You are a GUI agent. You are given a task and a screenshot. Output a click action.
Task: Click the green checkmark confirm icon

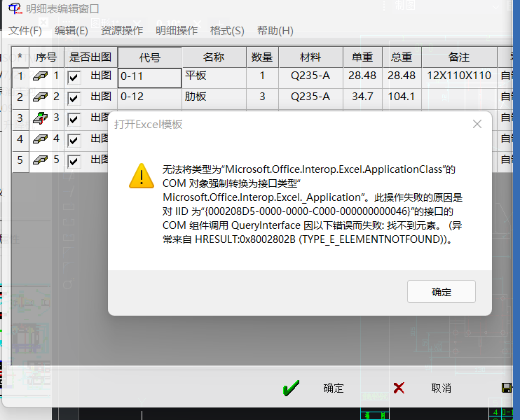[x=291, y=388]
